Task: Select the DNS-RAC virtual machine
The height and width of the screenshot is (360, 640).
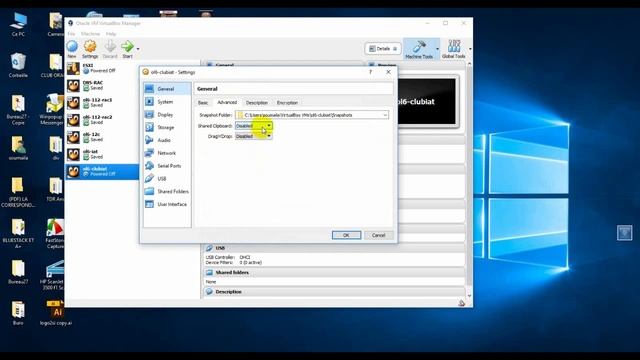Action: (x=102, y=85)
